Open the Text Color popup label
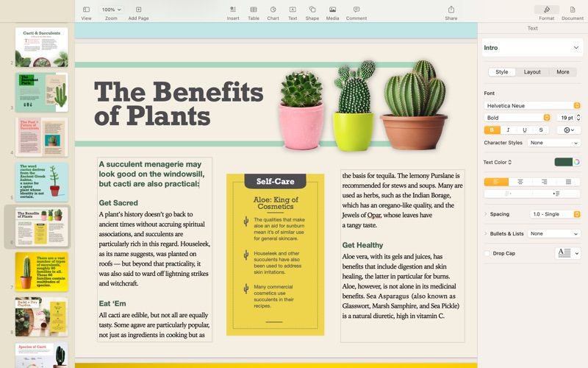588x368 pixels. (498, 162)
